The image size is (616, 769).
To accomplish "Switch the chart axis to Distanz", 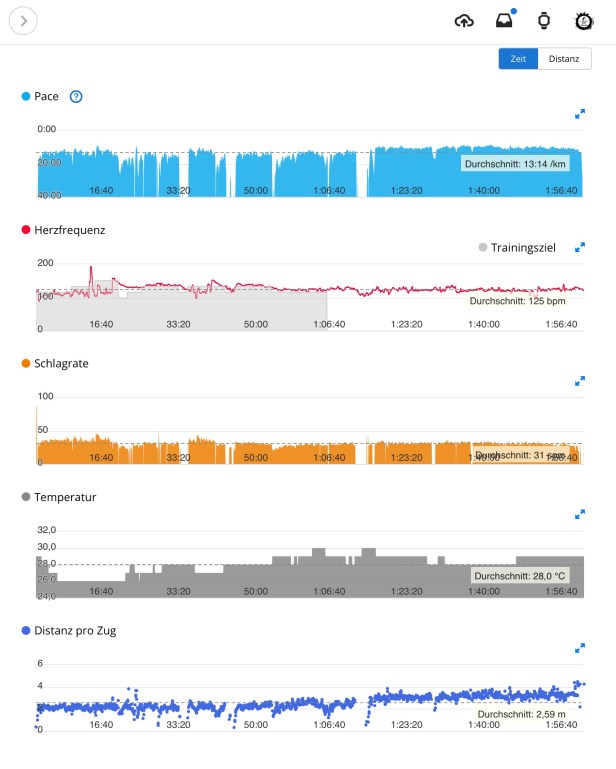I will tap(564, 59).
